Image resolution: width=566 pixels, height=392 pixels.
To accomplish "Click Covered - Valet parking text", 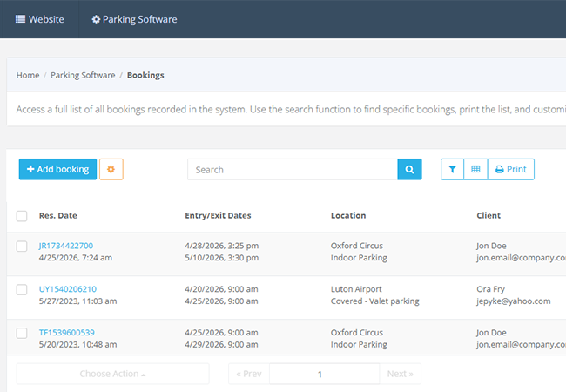I will click(x=375, y=301).
